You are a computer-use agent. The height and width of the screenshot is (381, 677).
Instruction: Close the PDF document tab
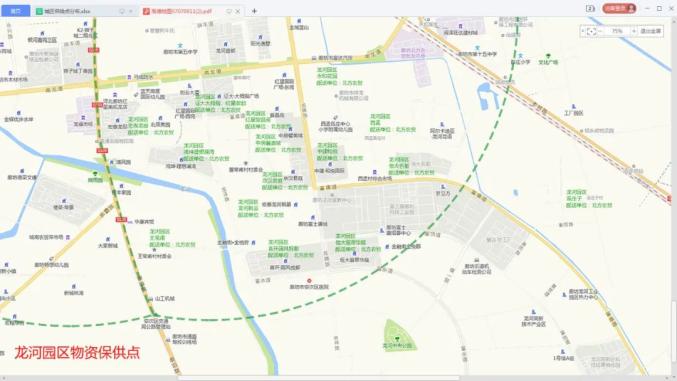pos(238,11)
